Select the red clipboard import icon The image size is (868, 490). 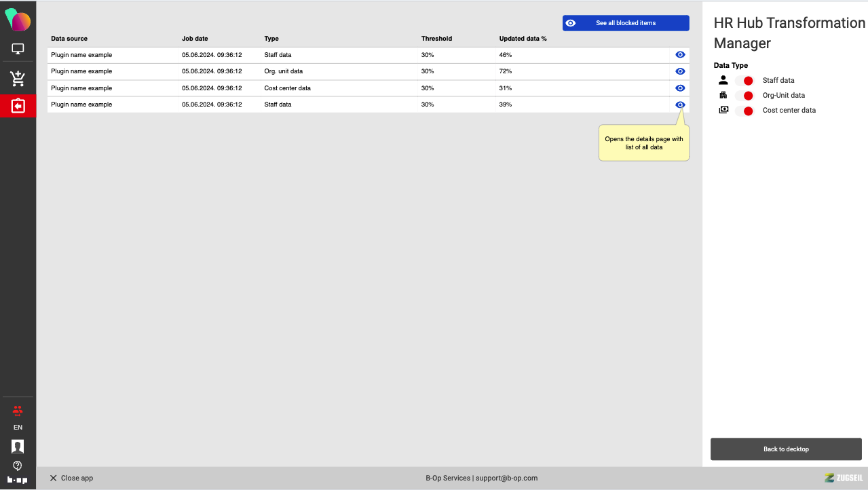(18, 107)
